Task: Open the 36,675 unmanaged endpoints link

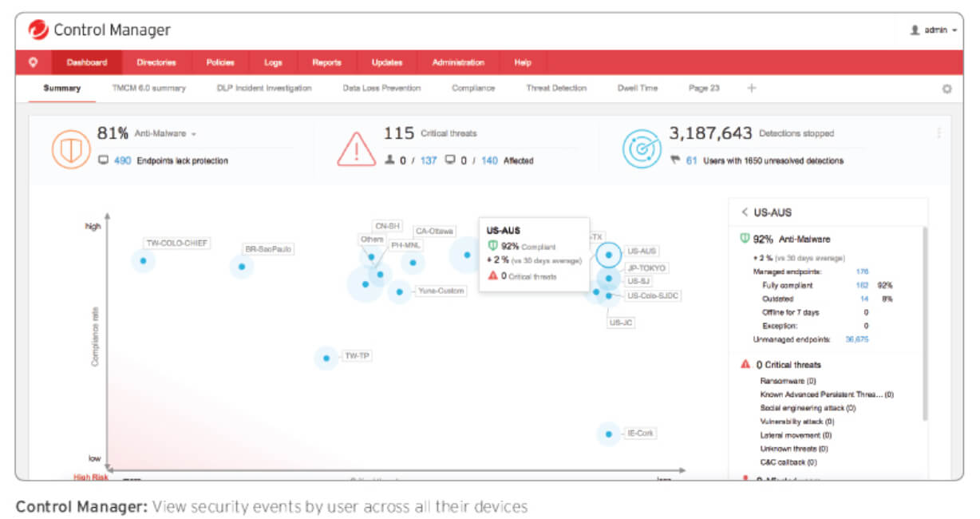Action: [x=858, y=339]
